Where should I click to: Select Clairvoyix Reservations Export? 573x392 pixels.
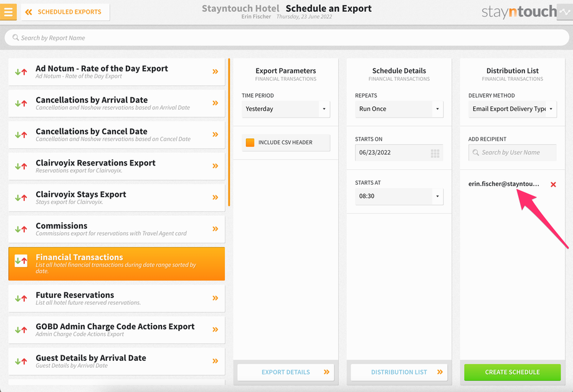(x=116, y=166)
